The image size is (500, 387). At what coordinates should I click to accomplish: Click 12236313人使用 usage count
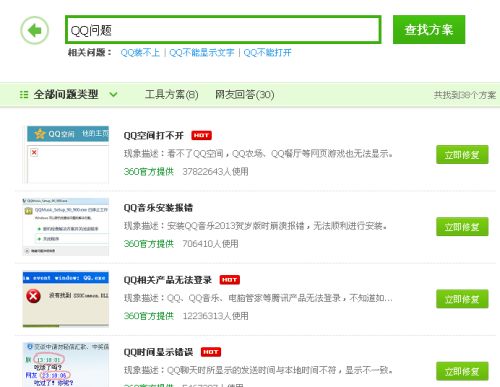pos(215,316)
